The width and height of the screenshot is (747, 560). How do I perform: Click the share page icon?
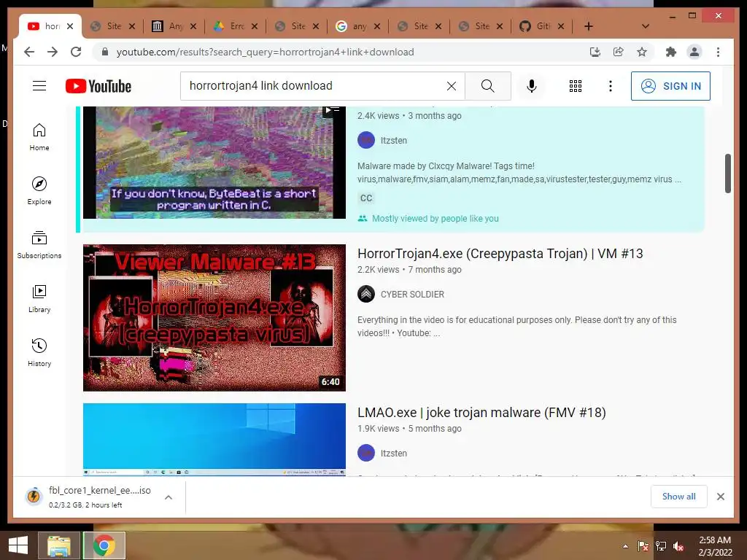coord(619,52)
